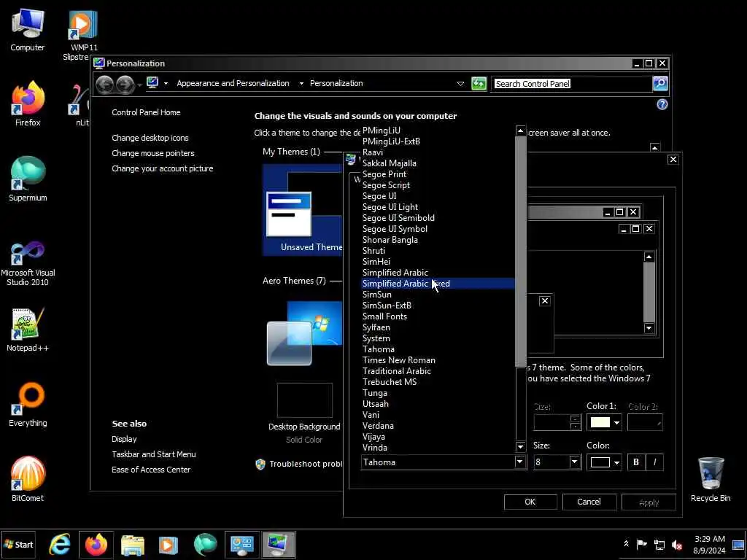Expand the Appearance and Personalization breadcrumb arrow

[x=301, y=84]
